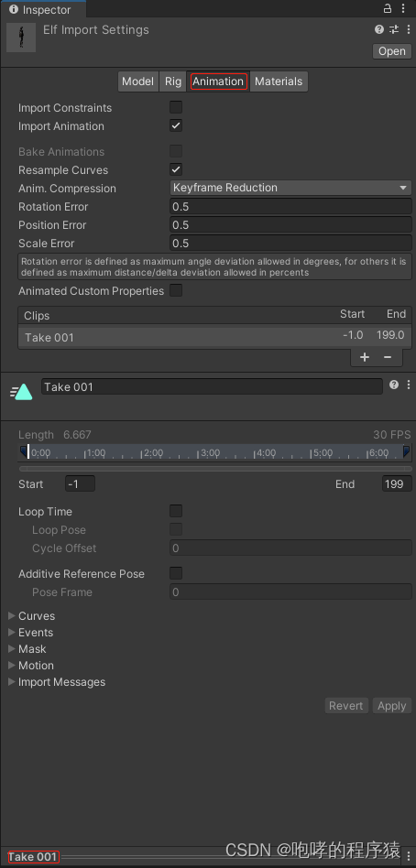The height and width of the screenshot is (868, 416).
Task: Add a new clip with plus icon
Action: pos(365,357)
